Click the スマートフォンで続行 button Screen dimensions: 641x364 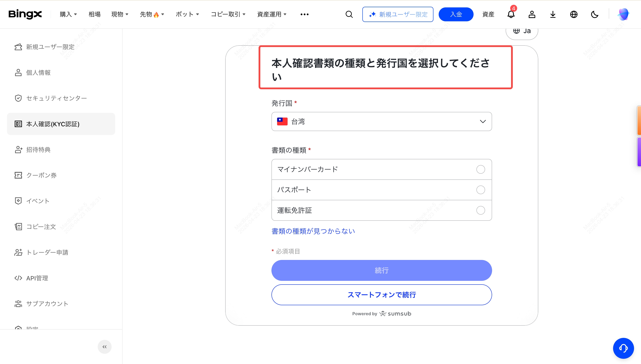tap(382, 295)
